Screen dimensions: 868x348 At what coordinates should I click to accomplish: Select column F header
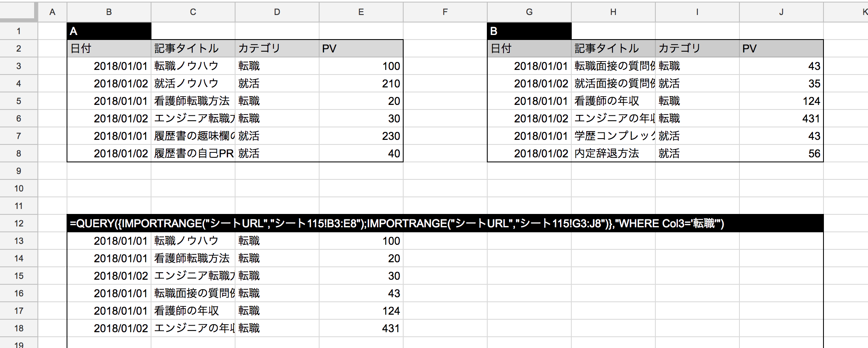click(445, 12)
